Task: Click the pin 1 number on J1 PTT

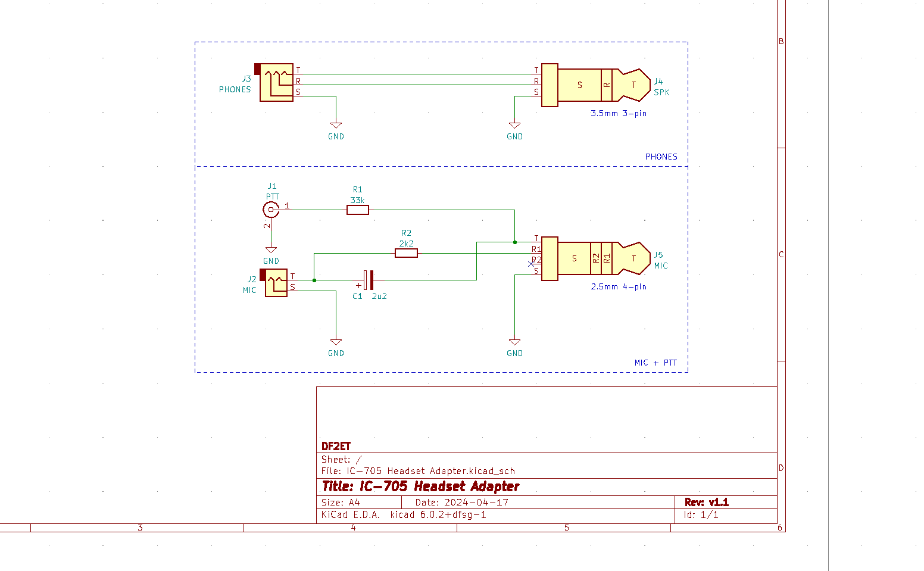Action: 287,205
